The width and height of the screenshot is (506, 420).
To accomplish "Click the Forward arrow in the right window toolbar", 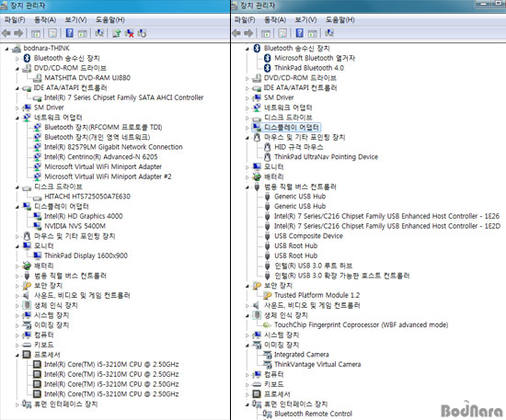I will (248, 33).
